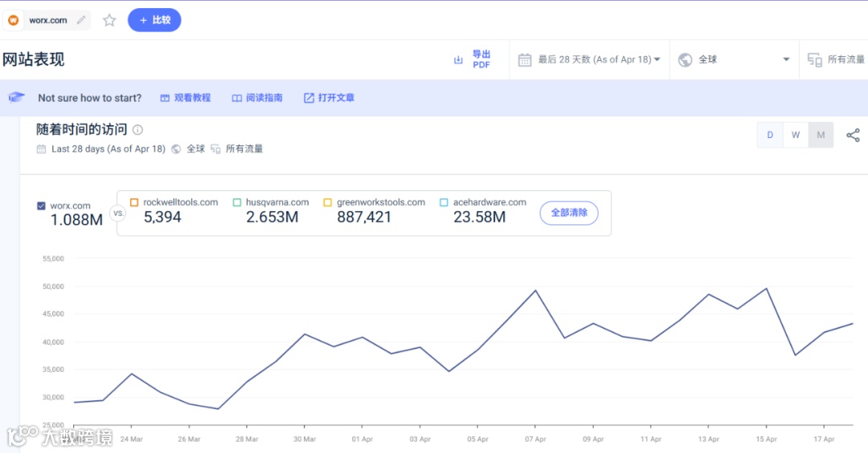Check the greenworkstools.com checkbox
Screen dimensions: 868x453
point(328,202)
